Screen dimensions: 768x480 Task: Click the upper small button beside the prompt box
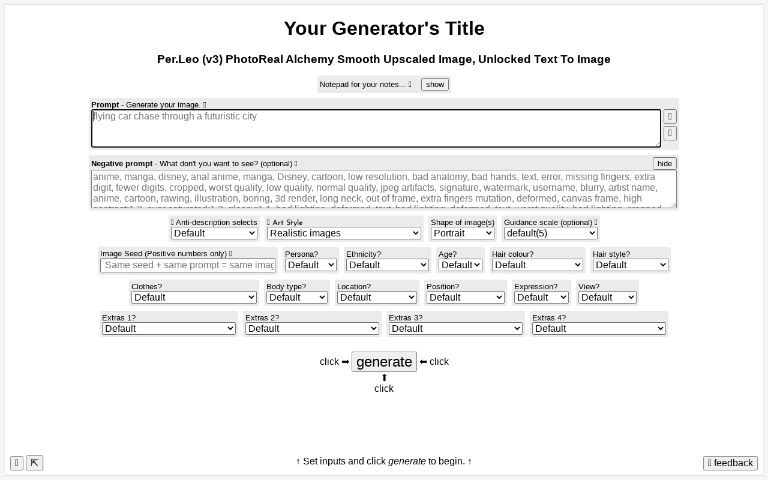(670, 117)
